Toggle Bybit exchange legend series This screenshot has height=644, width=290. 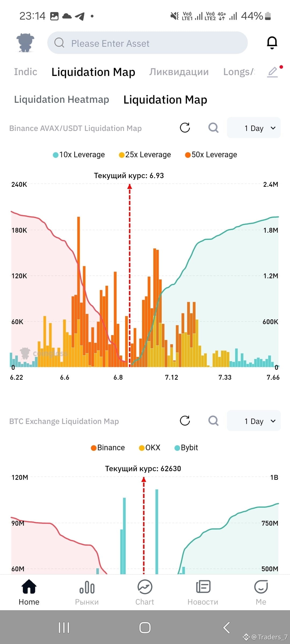tap(186, 448)
